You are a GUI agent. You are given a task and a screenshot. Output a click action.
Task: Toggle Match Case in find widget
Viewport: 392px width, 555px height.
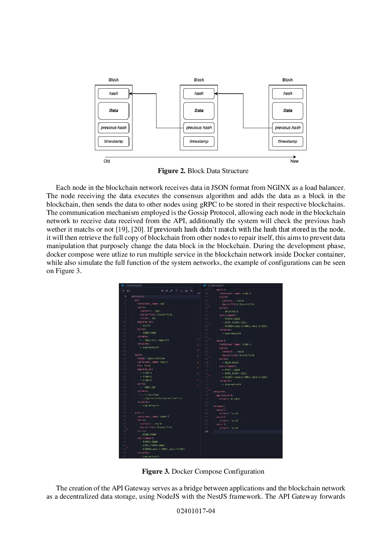tap(162, 290)
